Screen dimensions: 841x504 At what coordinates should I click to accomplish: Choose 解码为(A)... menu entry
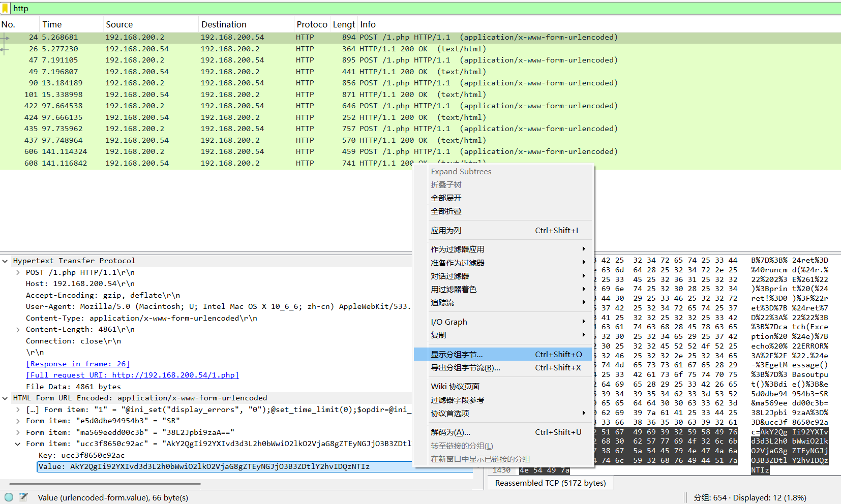(503, 432)
